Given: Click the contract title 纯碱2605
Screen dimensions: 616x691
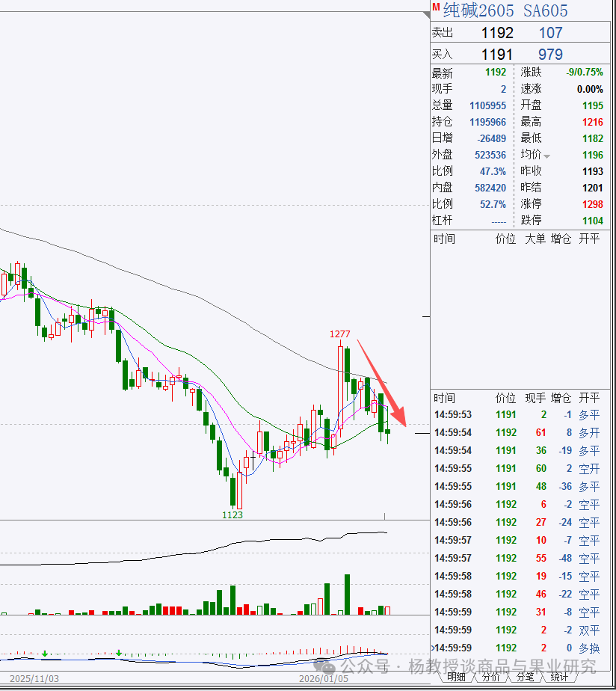Looking at the screenshot, I should (x=478, y=10).
